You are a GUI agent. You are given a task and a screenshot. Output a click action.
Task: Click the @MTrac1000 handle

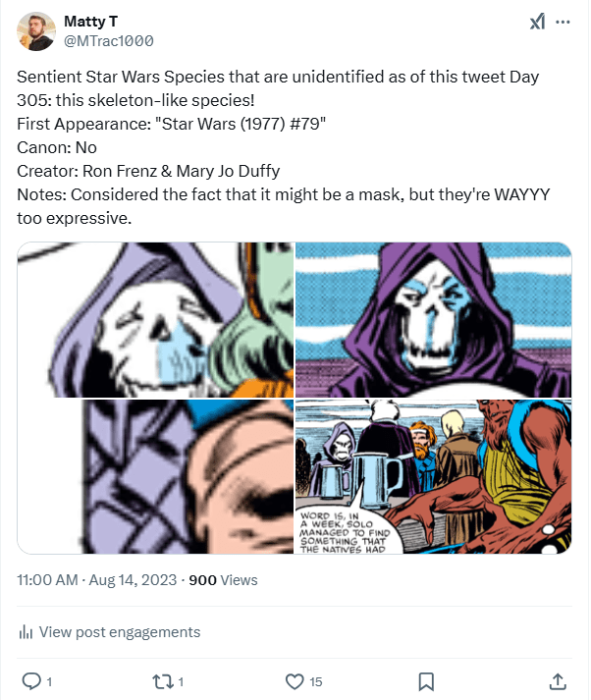[108, 41]
